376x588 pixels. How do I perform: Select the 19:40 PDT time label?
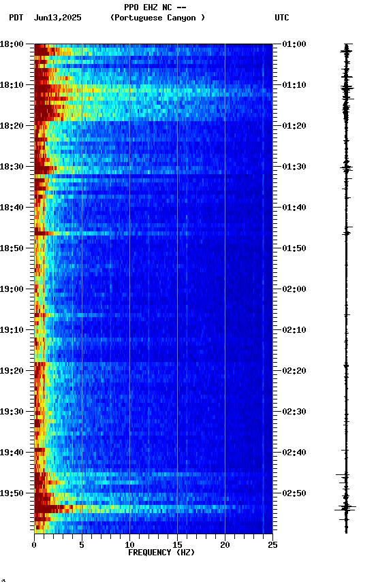pyautogui.click(x=12, y=453)
